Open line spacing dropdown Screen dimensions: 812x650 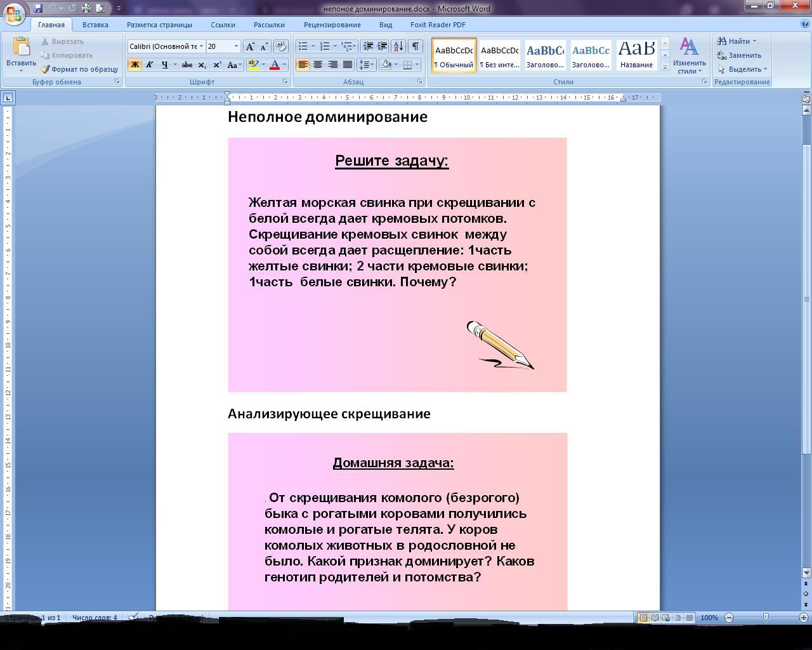[365, 65]
